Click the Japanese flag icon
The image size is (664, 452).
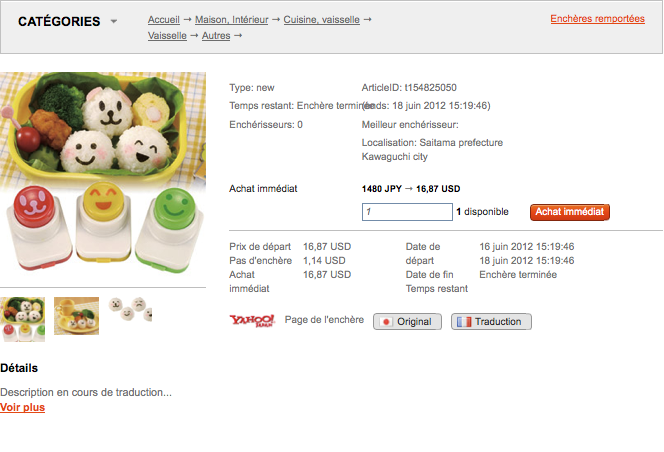[386, 322]
